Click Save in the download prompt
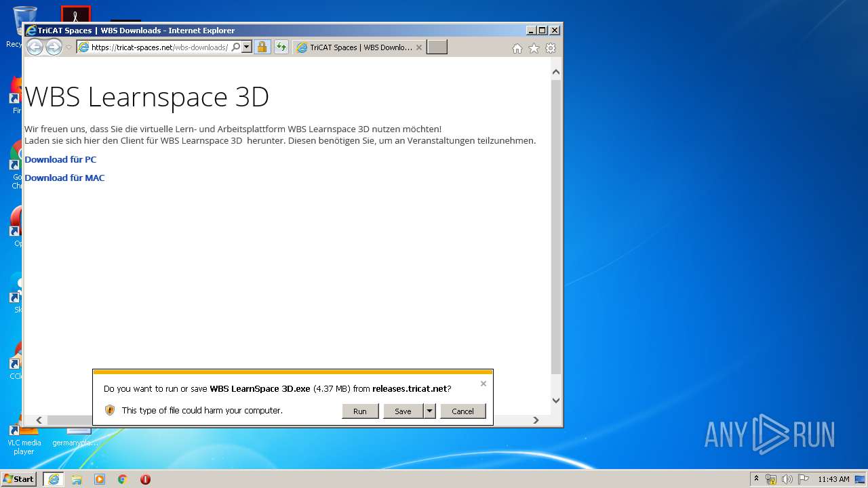This screenshot has height=488, width=868. pos(403,411)
